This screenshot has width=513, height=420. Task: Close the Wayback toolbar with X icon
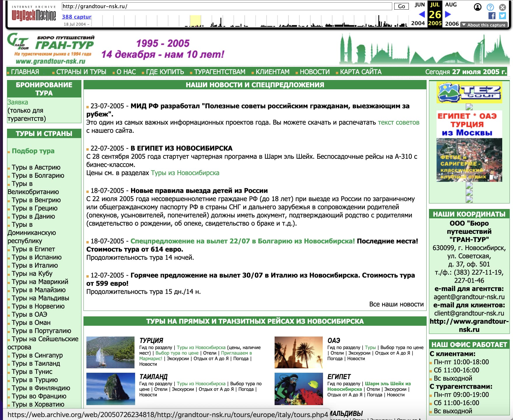502,7
